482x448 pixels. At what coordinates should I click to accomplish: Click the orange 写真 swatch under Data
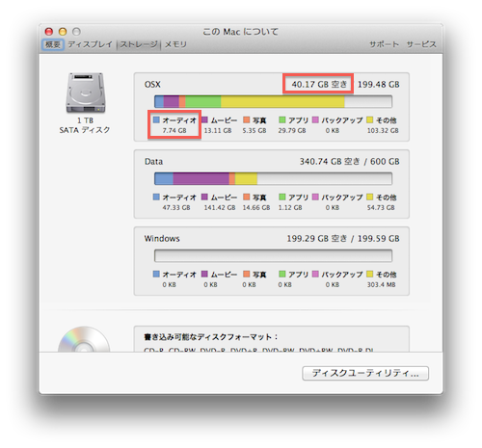247,197
